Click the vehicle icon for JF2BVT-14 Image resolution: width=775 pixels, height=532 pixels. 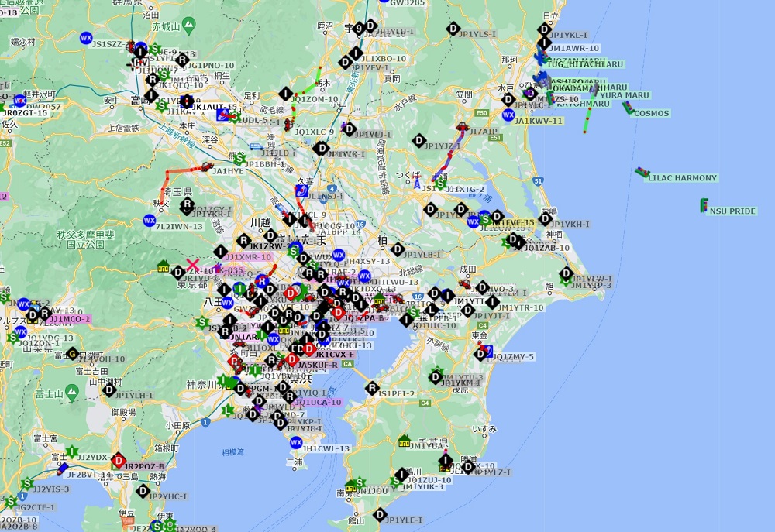click(62, 469)
